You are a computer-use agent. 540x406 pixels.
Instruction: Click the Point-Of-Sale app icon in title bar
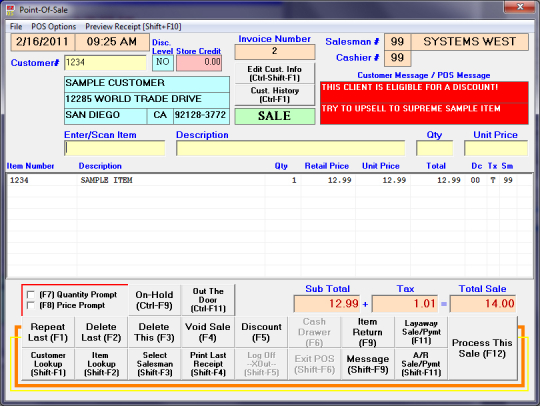pos(10,10)
